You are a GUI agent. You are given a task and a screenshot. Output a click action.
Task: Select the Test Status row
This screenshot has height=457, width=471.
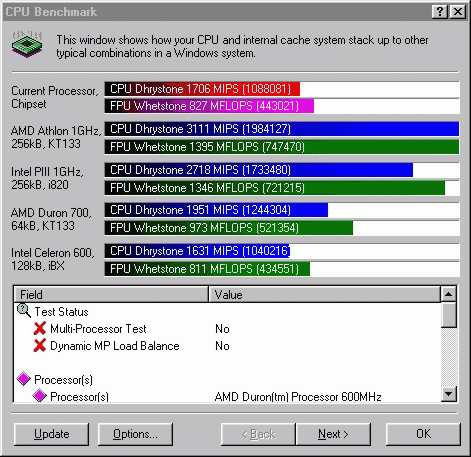tap(228, 312)
